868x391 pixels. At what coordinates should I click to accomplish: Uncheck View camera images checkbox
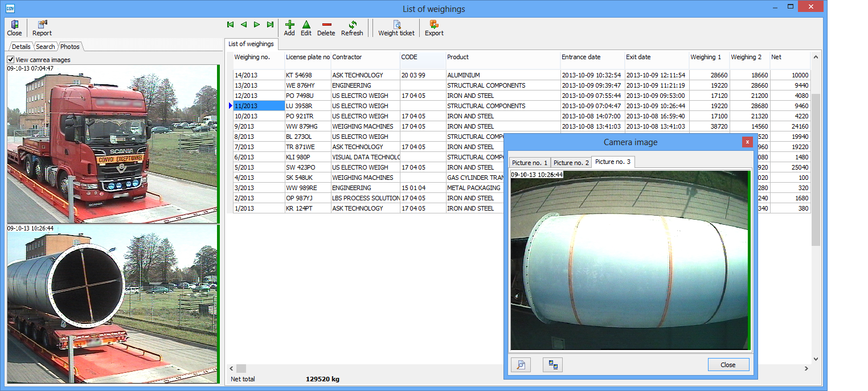[11, 60]
